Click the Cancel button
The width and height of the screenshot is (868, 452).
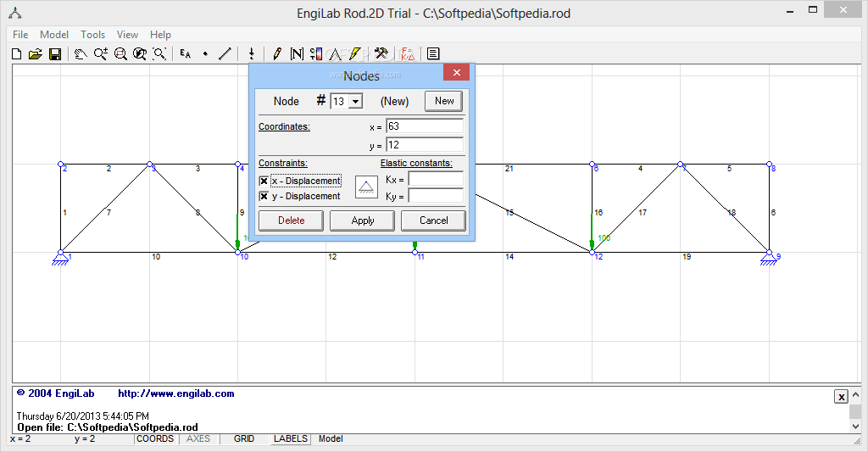433,220
